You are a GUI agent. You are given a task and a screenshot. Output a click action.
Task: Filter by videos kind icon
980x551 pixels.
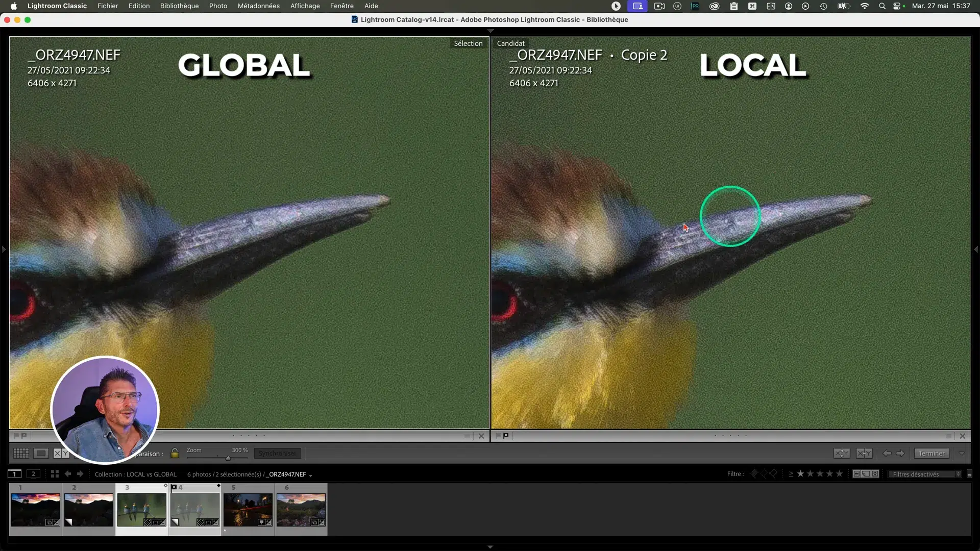[875, 474]
